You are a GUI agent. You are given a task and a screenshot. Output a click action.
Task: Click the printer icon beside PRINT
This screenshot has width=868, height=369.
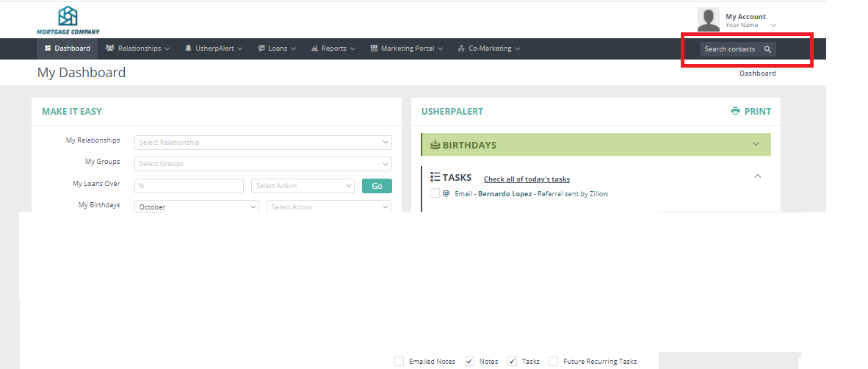point(735,112)
